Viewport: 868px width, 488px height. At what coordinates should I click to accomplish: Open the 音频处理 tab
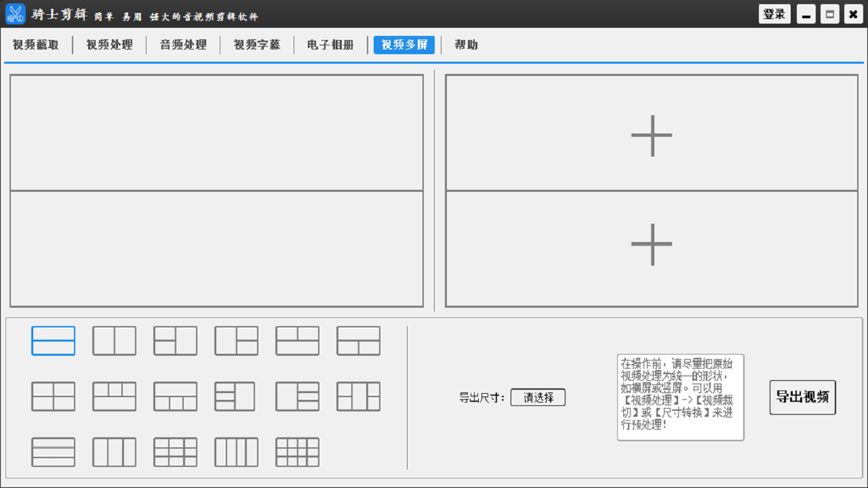click(x=183, y=45)
